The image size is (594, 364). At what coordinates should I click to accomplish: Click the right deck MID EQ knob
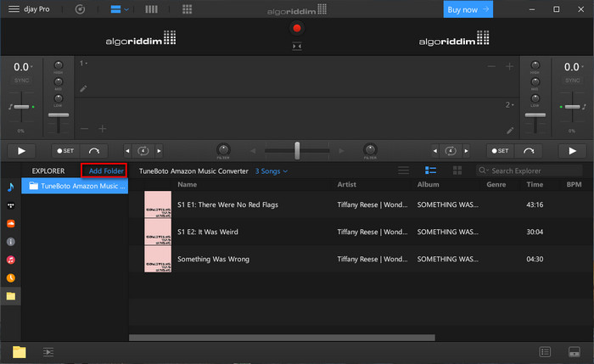(535, 81)
